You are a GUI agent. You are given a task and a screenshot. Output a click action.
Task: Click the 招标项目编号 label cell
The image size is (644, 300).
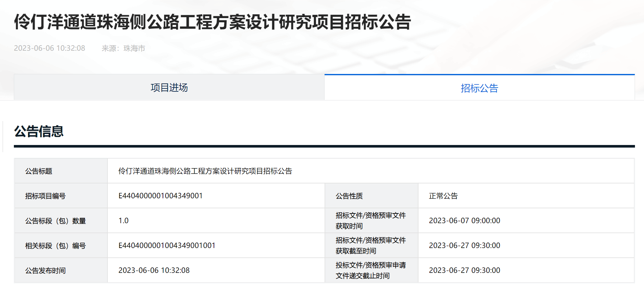point(45,196)
